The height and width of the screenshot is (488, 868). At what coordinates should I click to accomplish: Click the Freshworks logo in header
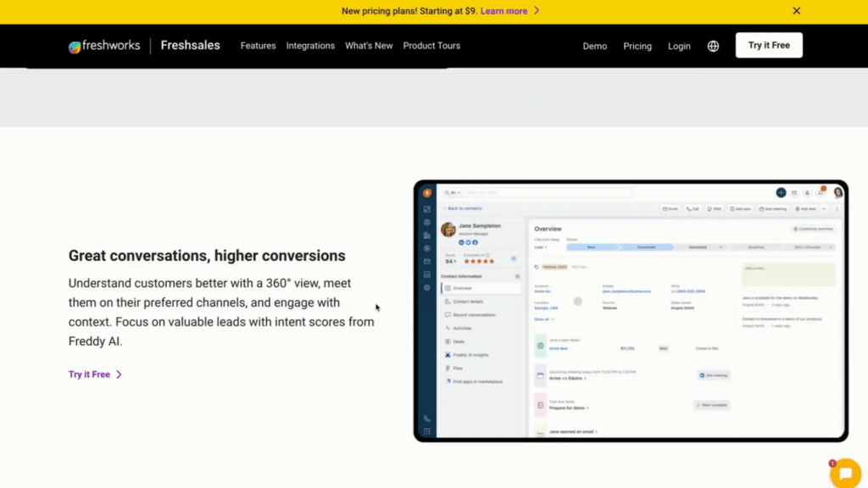click(104, 46)
